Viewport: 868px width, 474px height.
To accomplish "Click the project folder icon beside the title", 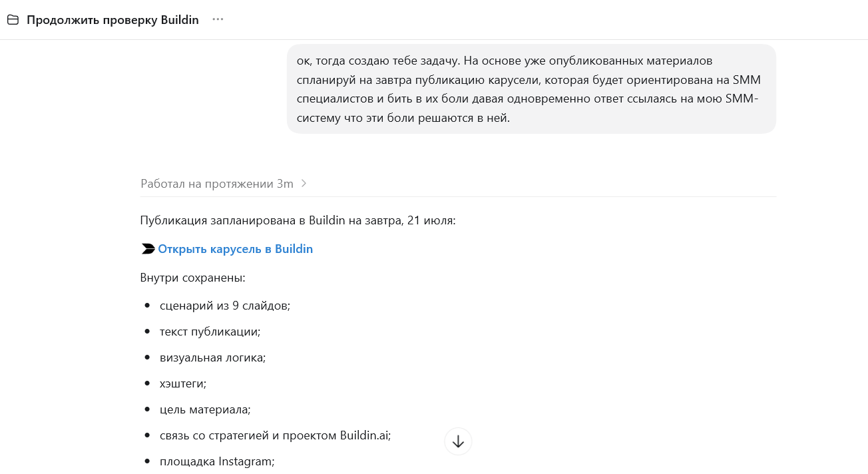I will [13, 20].
